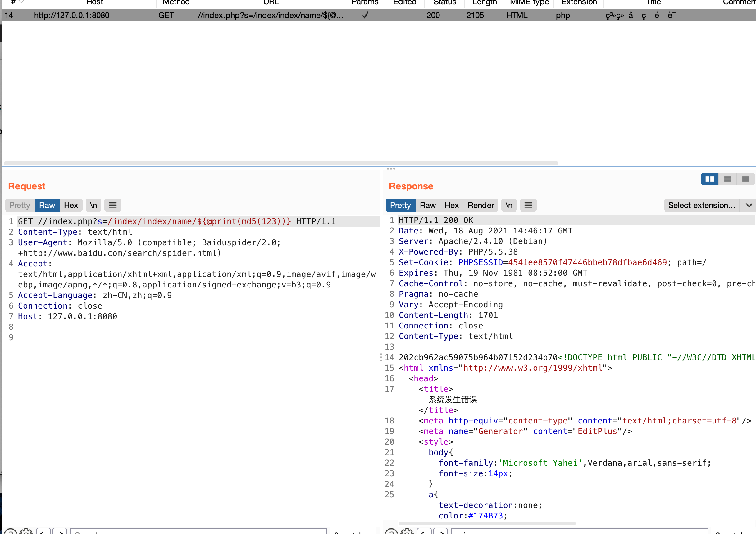This screenshot has width=756, height=534.
Task: Toggle non-printable characters in Request pane
Action: click(93, 205)
